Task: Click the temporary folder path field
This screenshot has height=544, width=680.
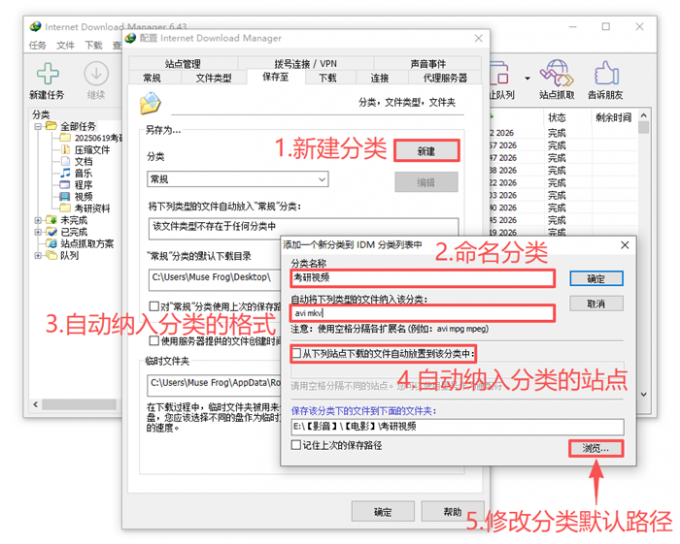Action: (x=214, y=384)
